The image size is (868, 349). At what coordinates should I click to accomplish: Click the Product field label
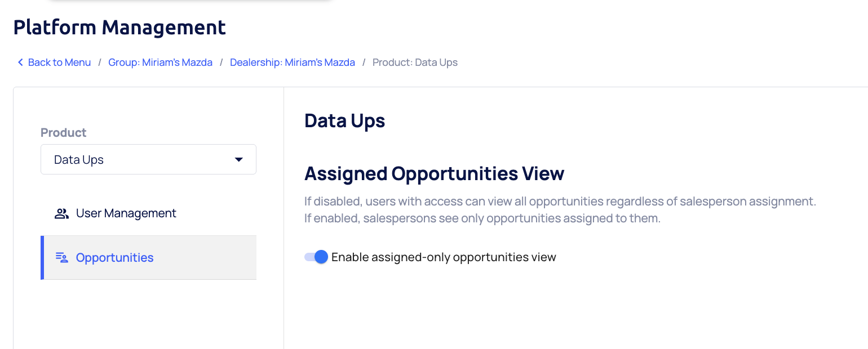[63, 133]
